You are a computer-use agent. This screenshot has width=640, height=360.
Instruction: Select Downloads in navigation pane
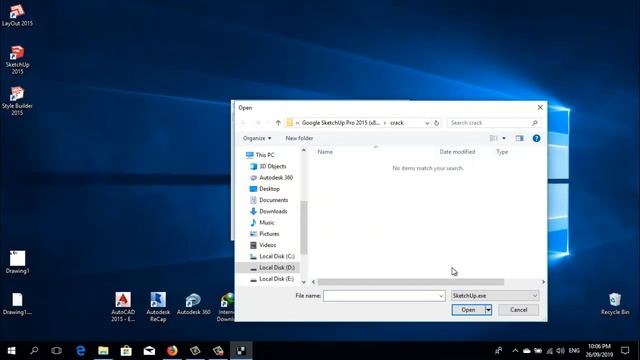273,211
